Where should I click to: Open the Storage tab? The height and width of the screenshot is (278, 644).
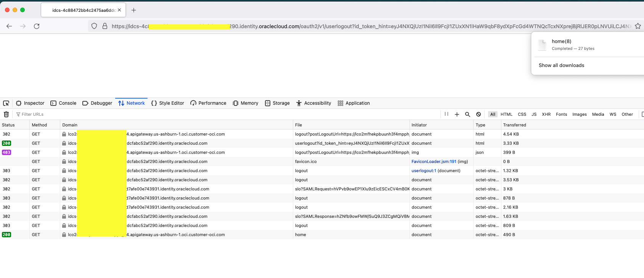click(277, 103)
